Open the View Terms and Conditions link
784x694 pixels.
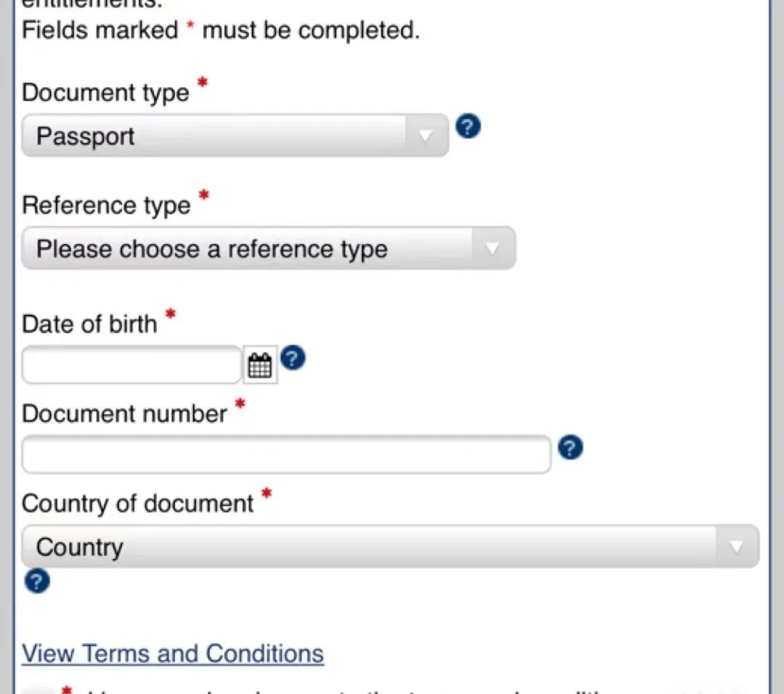tap(173, 653)
